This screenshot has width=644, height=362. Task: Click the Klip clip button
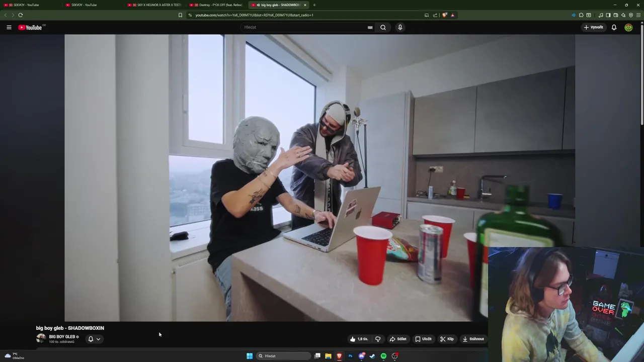[447, 339]
